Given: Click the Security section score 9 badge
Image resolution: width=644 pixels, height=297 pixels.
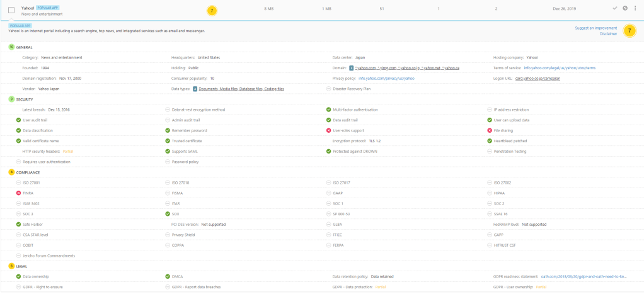Looking at the screenshot, I should pyautogui.click(x=11, y=99).
